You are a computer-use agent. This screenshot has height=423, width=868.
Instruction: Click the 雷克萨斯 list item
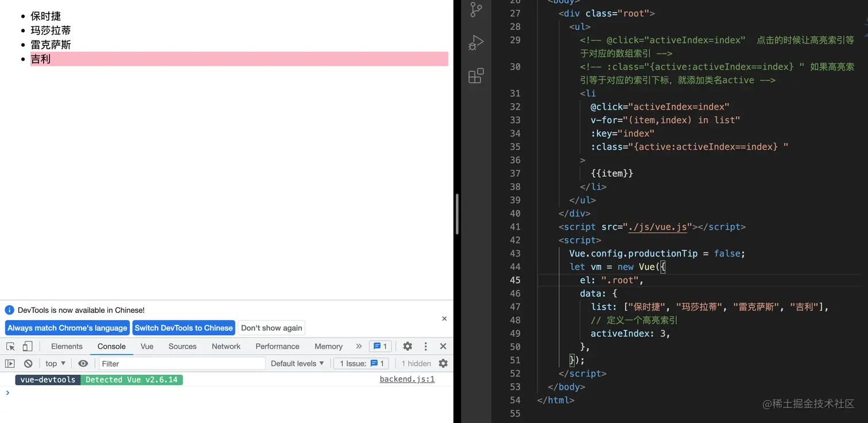239,45
